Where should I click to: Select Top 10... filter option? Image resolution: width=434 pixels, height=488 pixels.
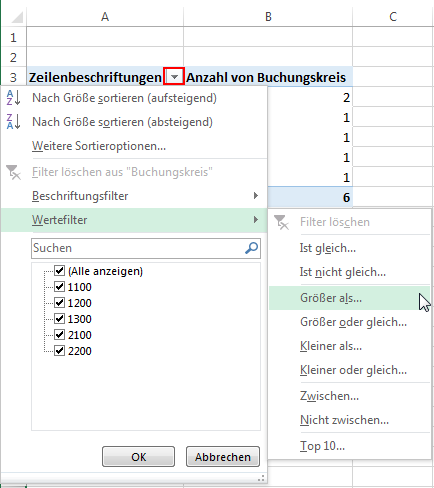click(x=322, y=446)
